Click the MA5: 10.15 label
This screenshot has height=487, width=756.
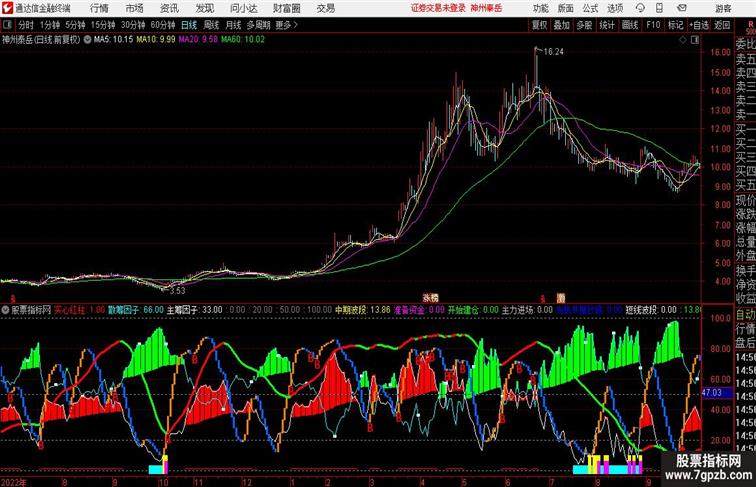(113, 40)
